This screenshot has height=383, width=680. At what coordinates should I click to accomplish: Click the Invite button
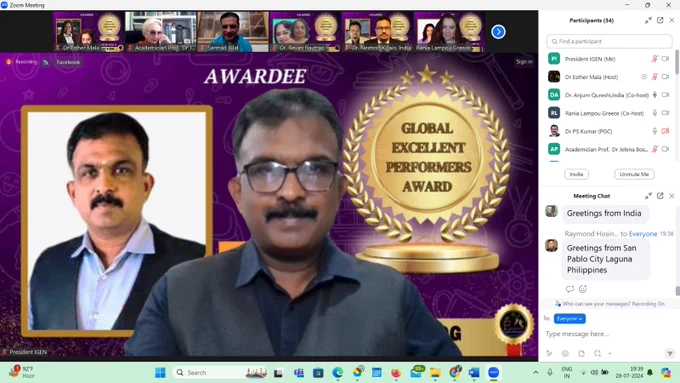coord(576,174)
